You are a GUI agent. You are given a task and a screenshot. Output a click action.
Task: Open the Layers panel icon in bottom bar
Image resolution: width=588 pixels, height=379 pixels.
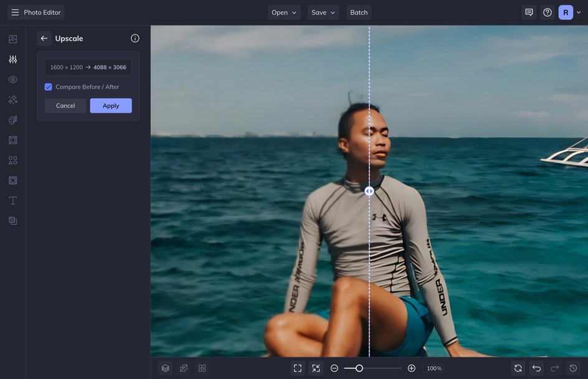tap(165, 368)
